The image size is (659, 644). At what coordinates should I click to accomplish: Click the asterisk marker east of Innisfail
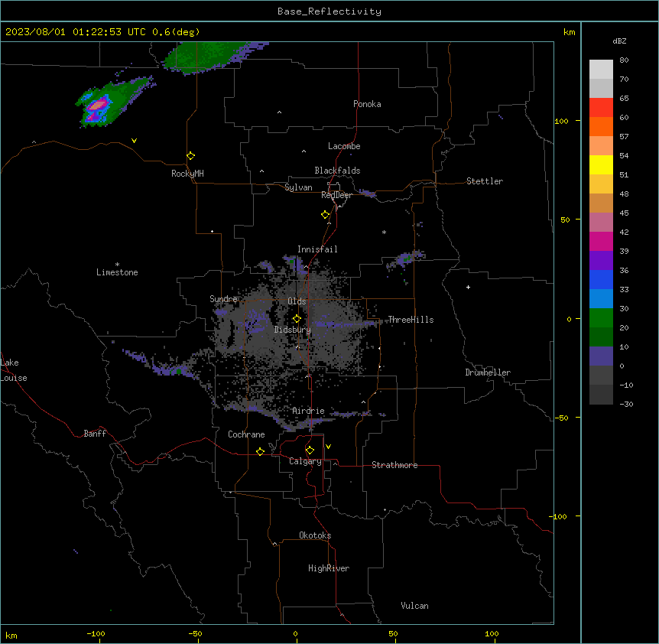(384, 232)
